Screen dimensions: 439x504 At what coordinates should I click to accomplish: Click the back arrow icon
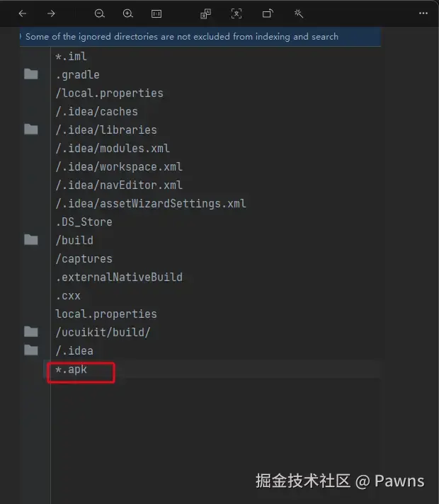click(22, 13)
